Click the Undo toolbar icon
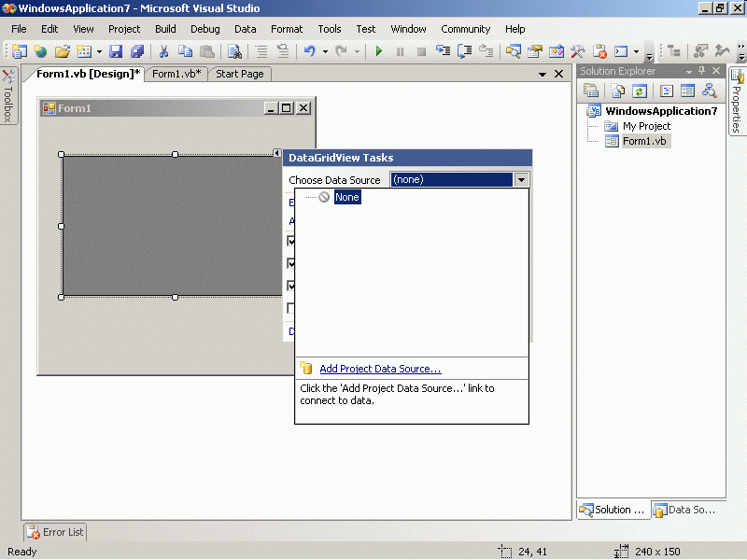The image size is (747, 560). tap(310, 51)
